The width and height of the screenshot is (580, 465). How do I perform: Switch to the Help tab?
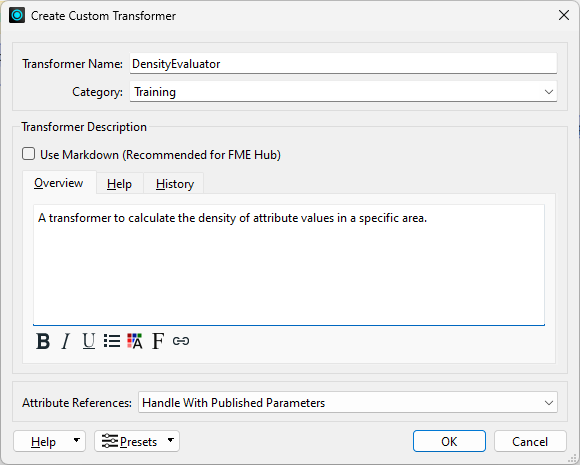[119, 184]
